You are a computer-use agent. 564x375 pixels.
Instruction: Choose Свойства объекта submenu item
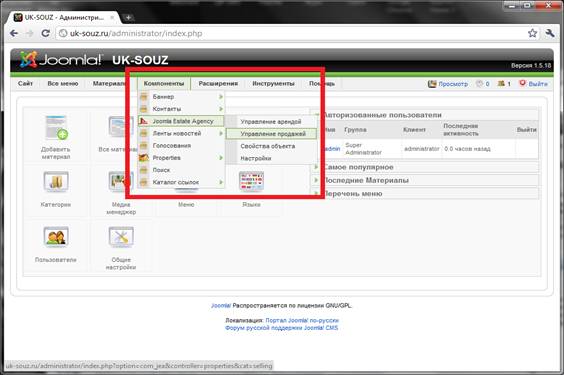tap(272, 146)
